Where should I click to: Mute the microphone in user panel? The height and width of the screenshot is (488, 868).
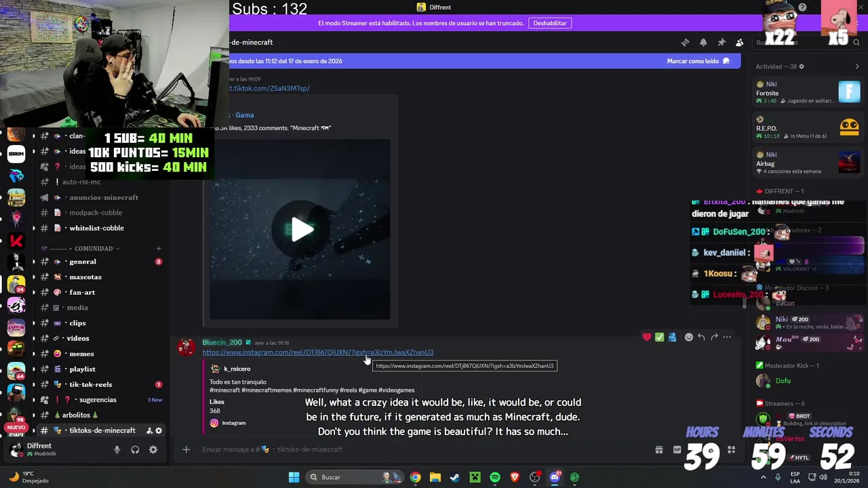coord(117,449)
